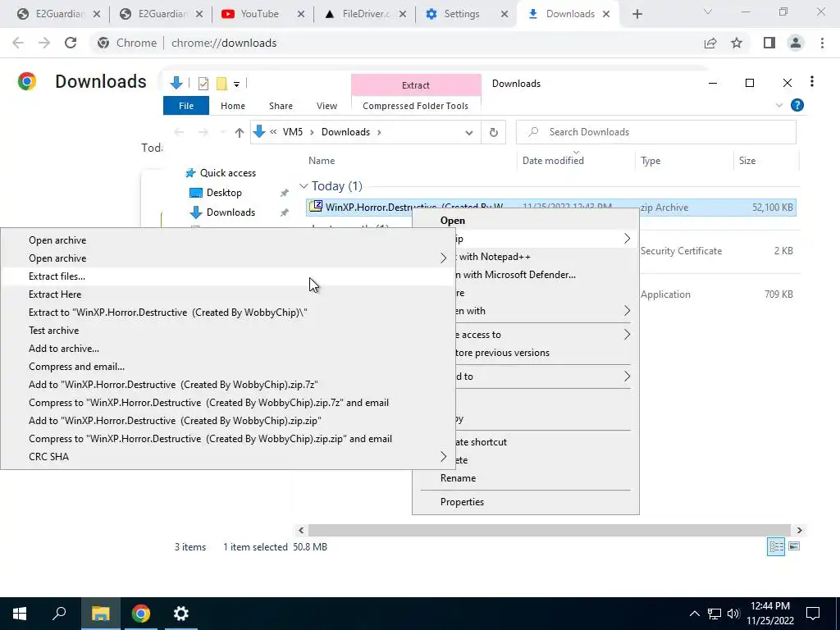Switch to large icons view in status bar

click(x=794, y=546)
